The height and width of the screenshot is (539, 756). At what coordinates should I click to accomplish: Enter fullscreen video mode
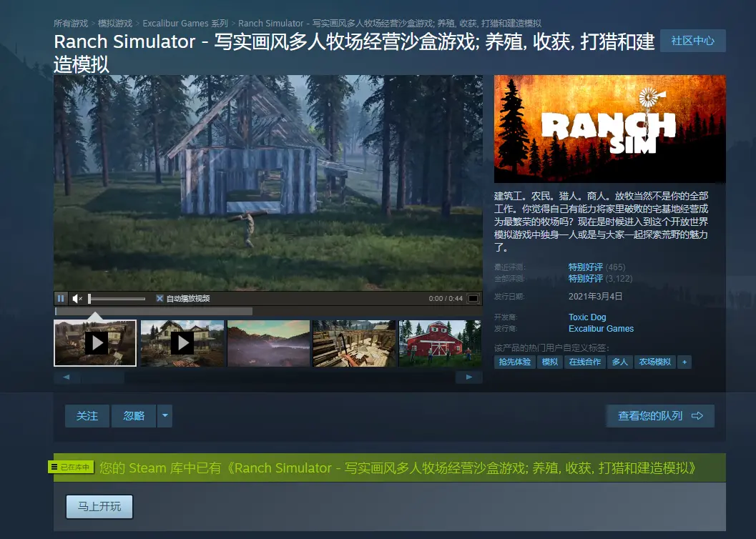pos(473,299)
